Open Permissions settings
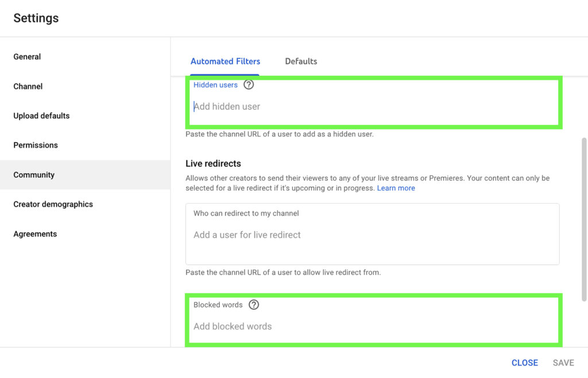Image resolution: width=588 pixels, height=378 pixels. (35, 145)
